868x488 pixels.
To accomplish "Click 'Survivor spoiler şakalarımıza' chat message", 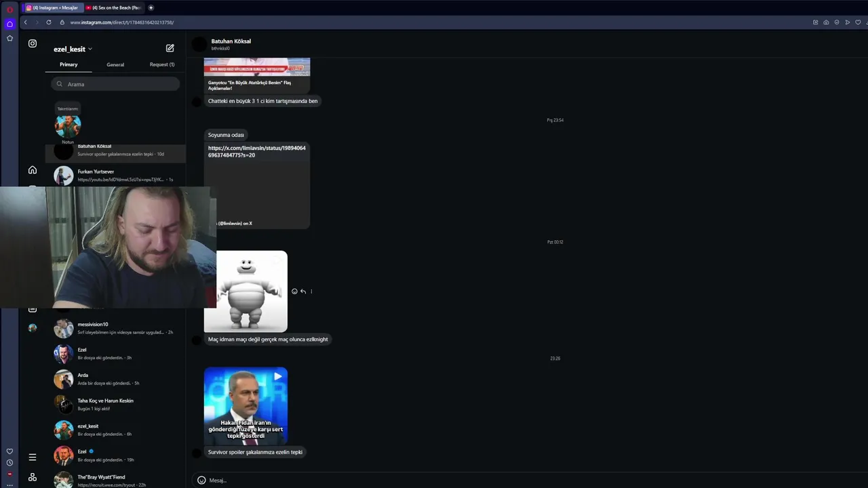I will (255, 452).
